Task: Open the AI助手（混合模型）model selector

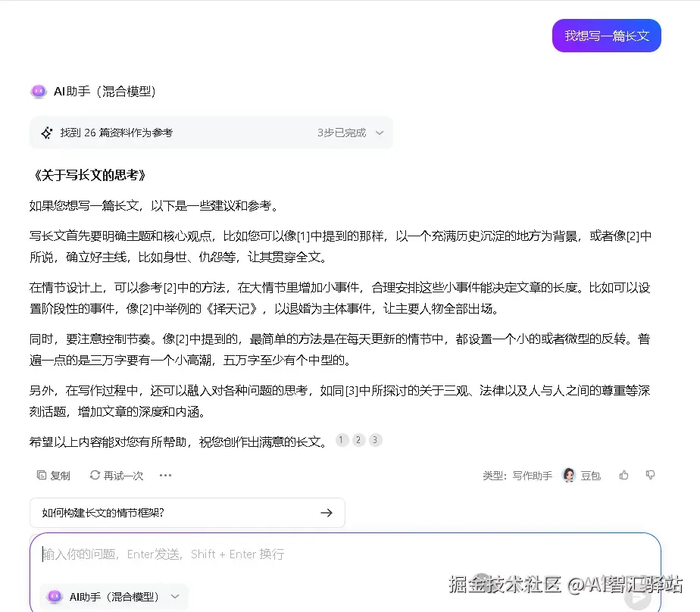Action: point(114,597)
